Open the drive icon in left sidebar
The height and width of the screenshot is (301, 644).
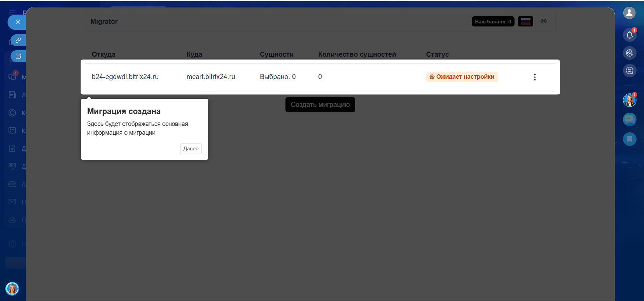point(12,184)
